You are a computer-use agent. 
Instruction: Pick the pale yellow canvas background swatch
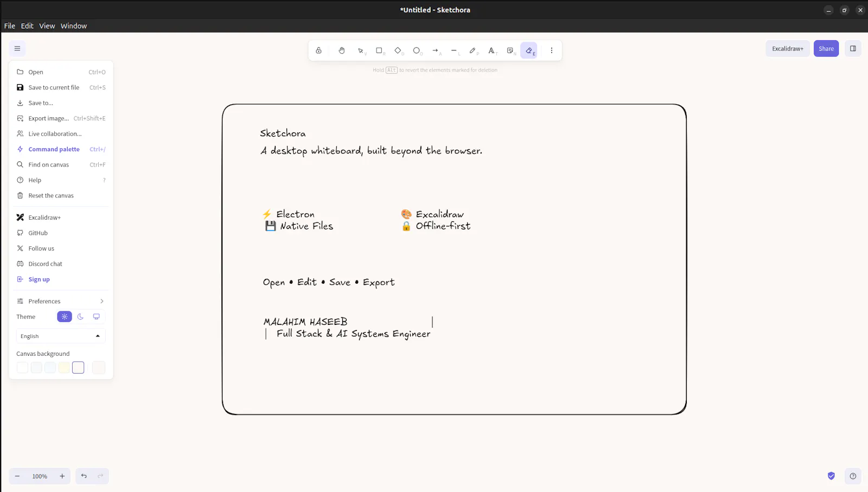coord(64,368)
